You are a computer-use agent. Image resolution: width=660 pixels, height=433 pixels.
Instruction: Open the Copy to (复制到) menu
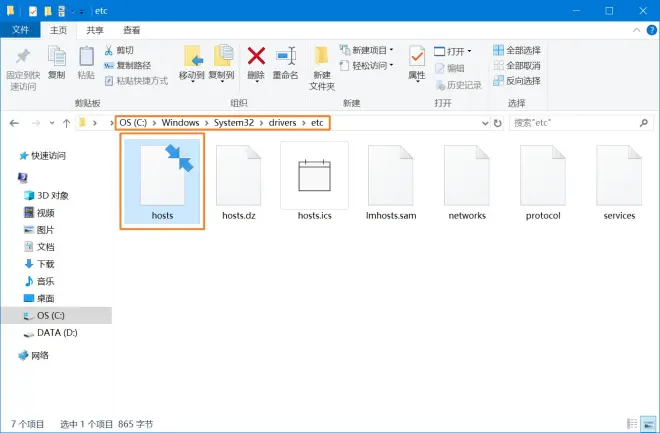point(221,63)
